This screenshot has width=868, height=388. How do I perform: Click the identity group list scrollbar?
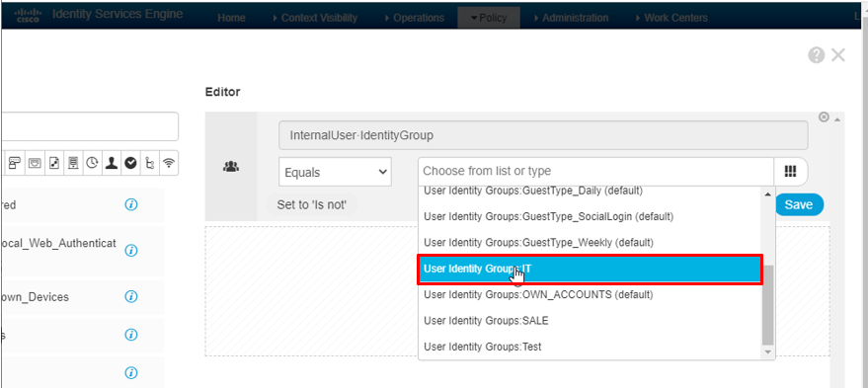(x=767, y=304)
